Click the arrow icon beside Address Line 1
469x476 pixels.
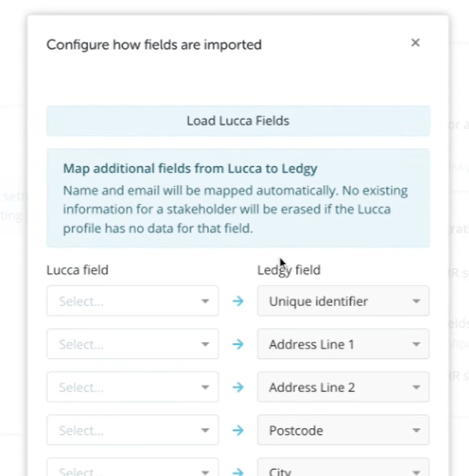pyautogui.click(x=238, y=344)
